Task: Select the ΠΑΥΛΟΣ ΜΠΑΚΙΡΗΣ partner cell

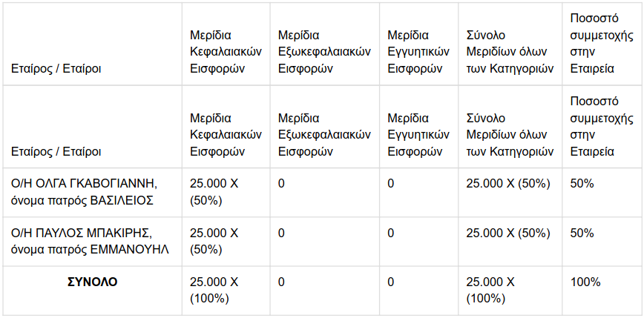Action: click(93, 242)
